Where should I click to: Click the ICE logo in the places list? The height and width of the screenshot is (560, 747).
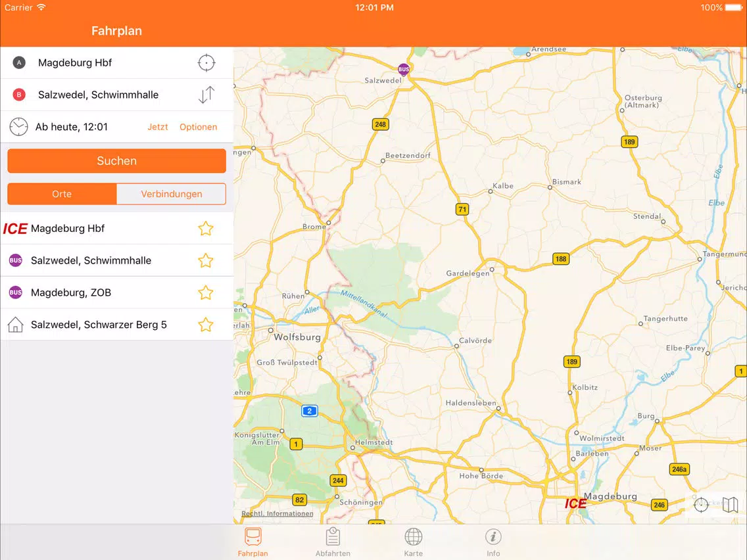pyautogui.click(x=15, y=229)
